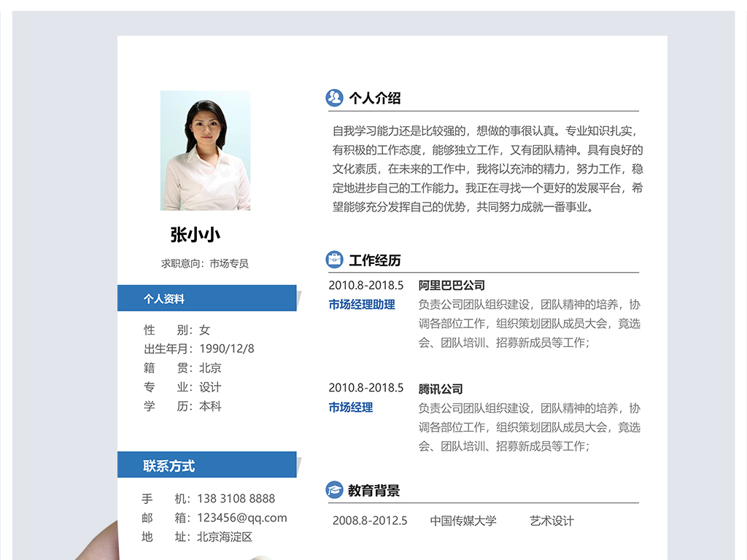Select the 求职意向: 市场专员 text line

pyautogui.click(x=205, y=263)
